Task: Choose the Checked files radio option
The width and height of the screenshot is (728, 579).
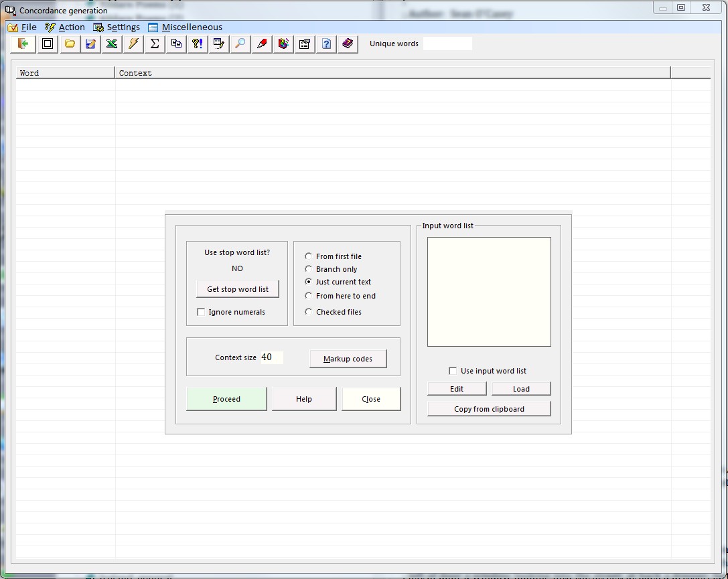Action: click(x=308, y=312)
